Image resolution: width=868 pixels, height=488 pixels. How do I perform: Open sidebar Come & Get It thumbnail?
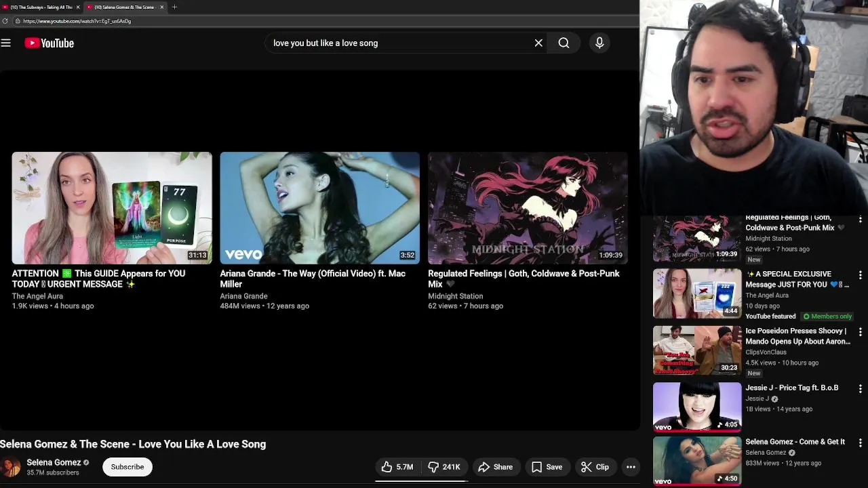697,461
